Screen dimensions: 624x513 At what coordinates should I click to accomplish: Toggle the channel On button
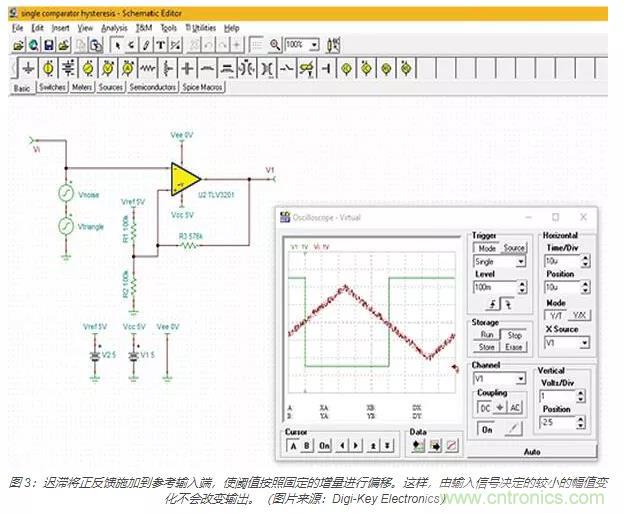[488, 428]
